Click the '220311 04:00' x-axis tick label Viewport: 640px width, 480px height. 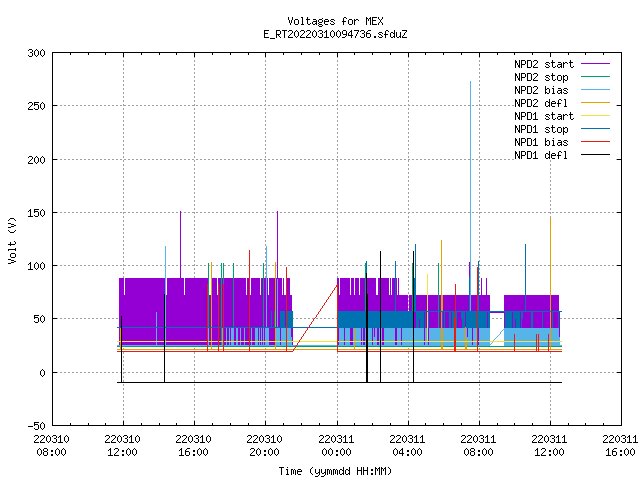(x=407, y=446)
